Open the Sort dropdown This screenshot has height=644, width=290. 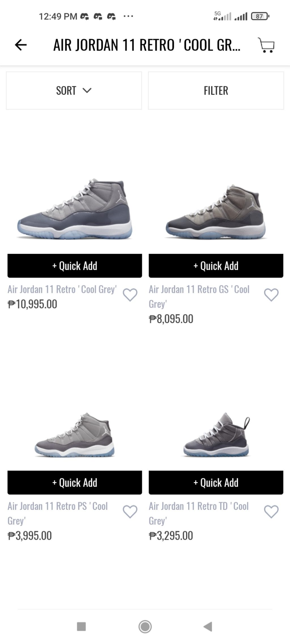74,91
